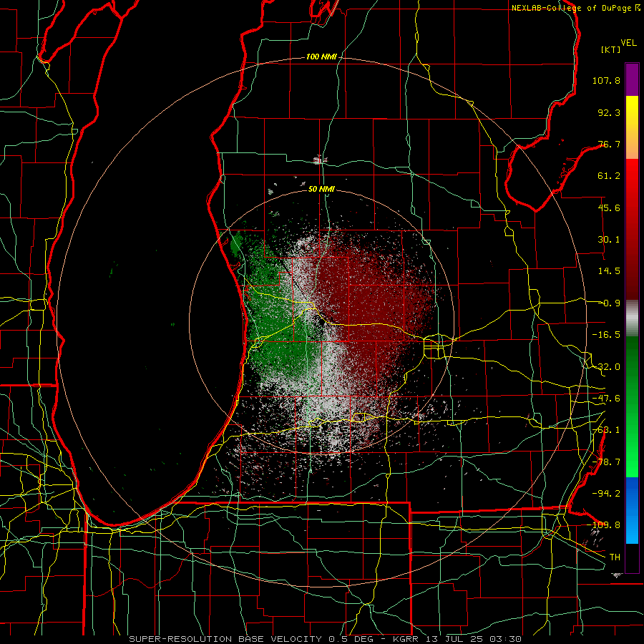Image resolution: width=644 pixels, height=644 pixels.
Task: Click the 30.1 legend value
Action: pos(609,240)
